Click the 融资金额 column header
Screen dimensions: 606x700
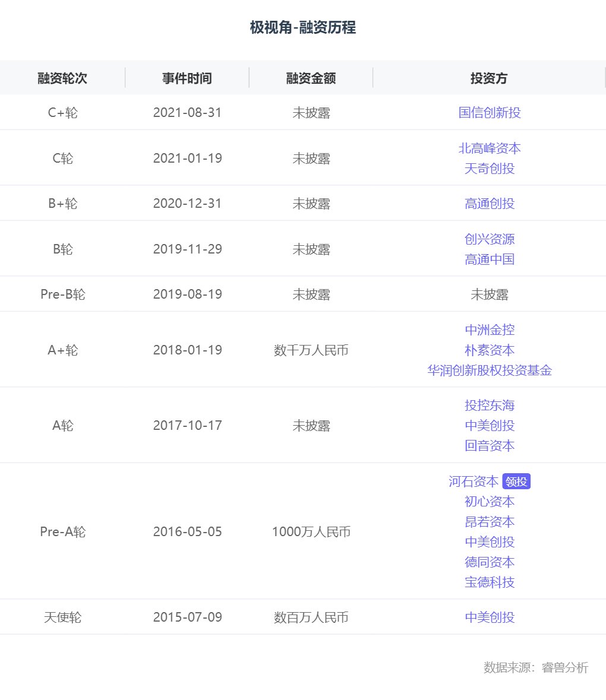click(x=311, y=78)
